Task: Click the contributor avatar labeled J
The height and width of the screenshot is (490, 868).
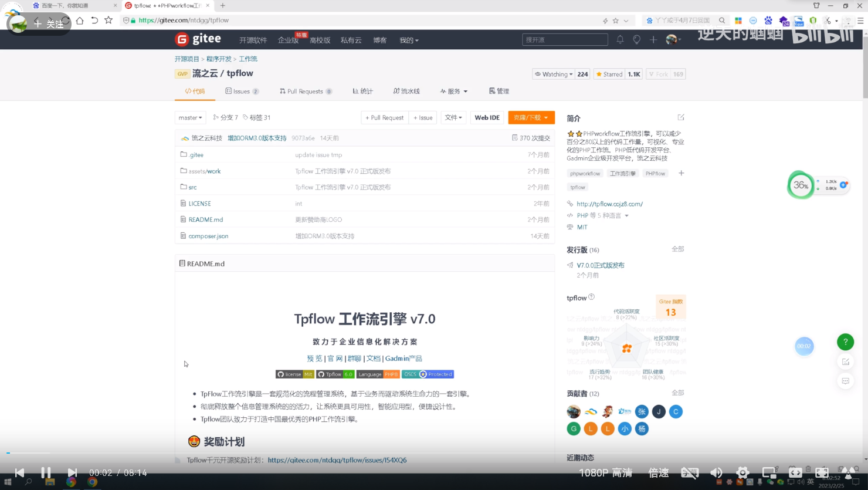Action: coord(659,411)
